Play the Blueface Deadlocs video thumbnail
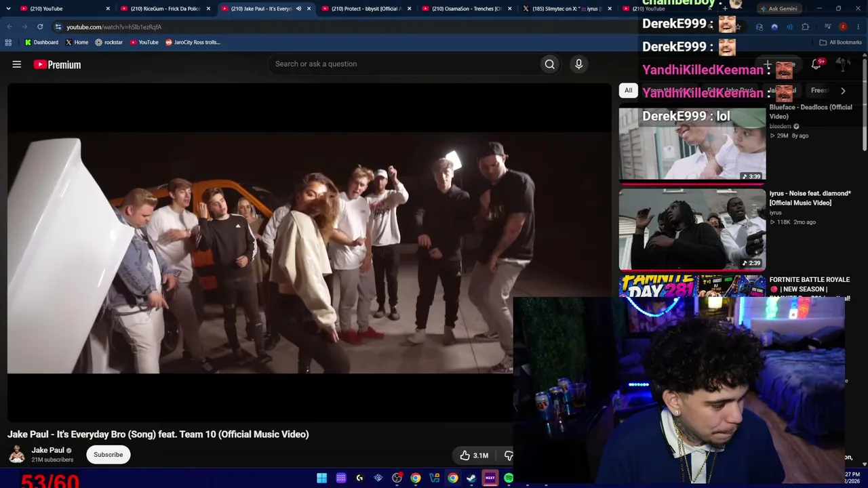The width and height of the screenshot is (868, 488). point(692,143)
